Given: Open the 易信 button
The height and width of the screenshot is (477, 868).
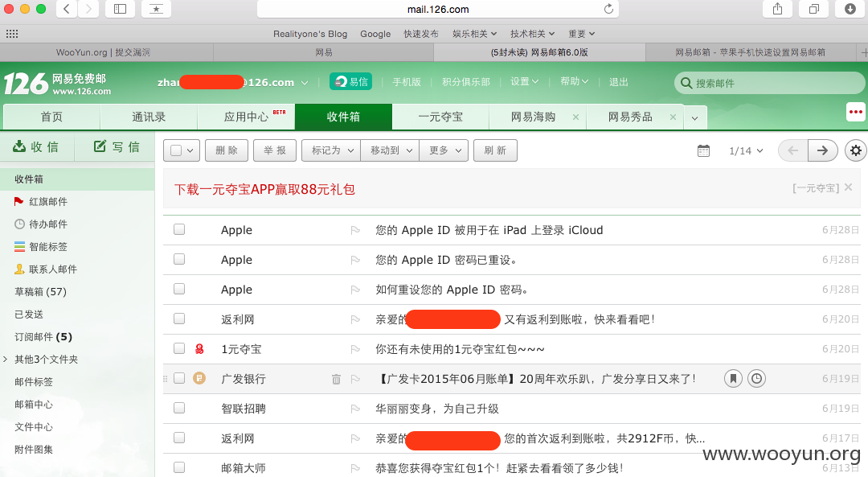Looking at the screenshot, I should click(351, 81).
